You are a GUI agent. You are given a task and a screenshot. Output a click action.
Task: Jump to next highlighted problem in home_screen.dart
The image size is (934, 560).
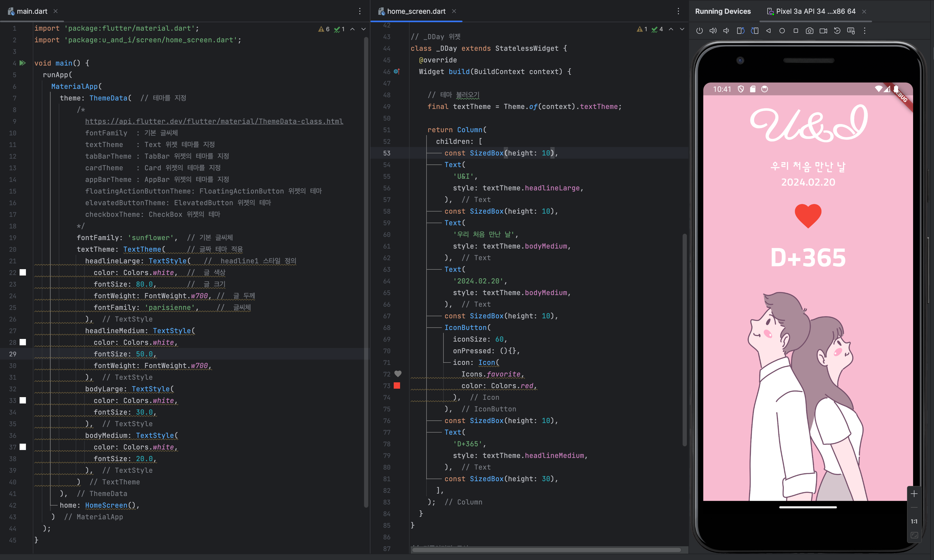[682, 29]
